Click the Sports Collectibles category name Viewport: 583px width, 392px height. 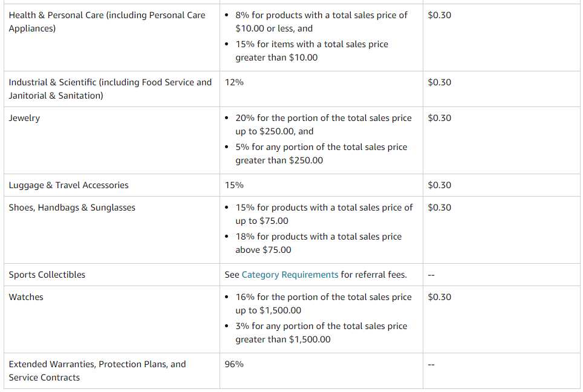[x=47, y=275]
